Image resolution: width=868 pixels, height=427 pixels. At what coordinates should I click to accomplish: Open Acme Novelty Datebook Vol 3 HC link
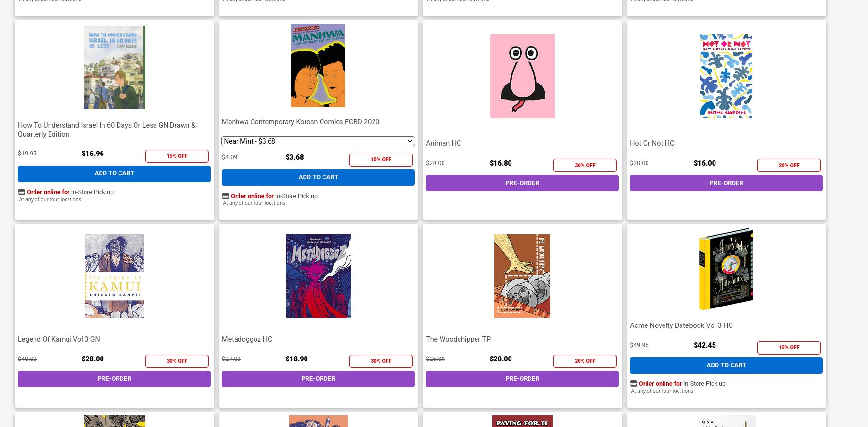pyautogui.click(x=681, y=325)
